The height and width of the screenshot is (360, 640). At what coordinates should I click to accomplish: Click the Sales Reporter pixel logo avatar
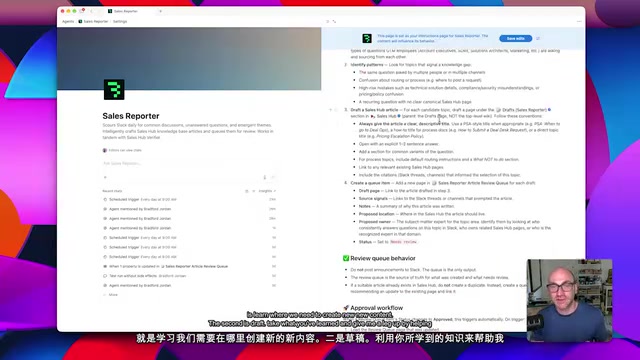(114, 89)
